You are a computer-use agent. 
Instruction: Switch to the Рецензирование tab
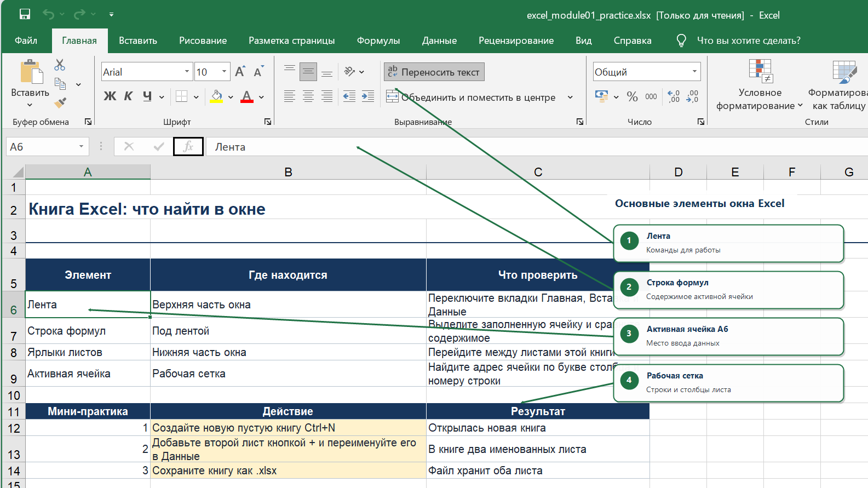tap(516, 41)
